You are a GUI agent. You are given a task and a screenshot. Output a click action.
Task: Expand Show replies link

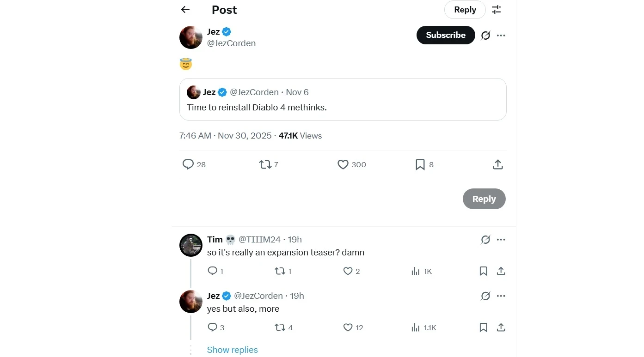[232, 350]
